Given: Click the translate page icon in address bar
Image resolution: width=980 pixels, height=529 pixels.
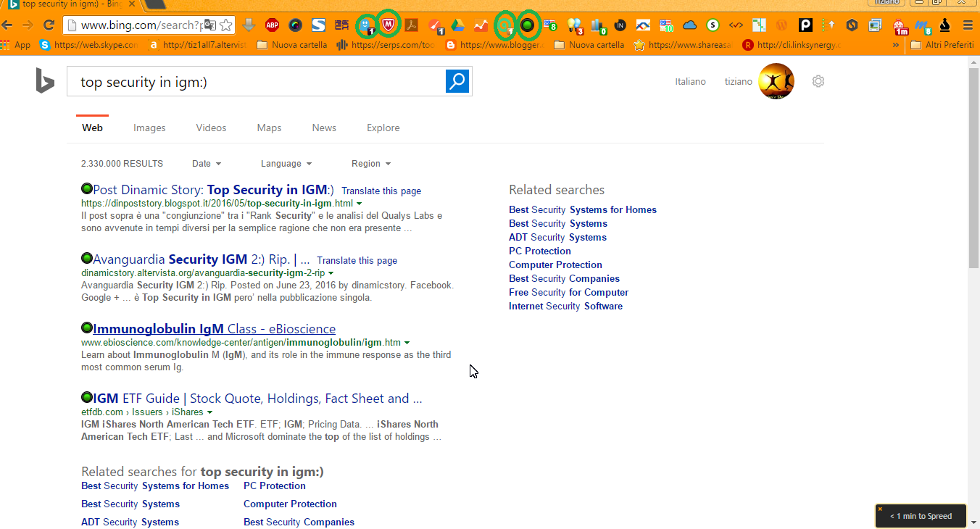Looking at the screenshot, I should (209, 25).
